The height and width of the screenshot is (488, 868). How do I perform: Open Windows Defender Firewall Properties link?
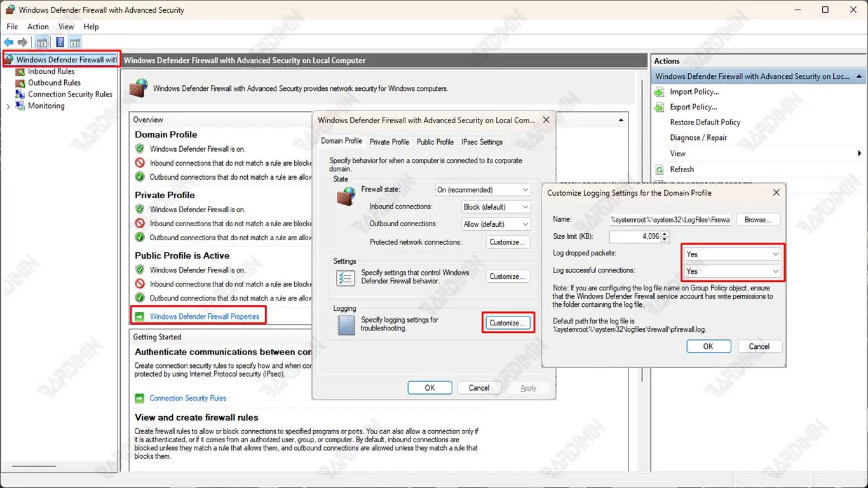pyautogui.click(x=204, y=316)
